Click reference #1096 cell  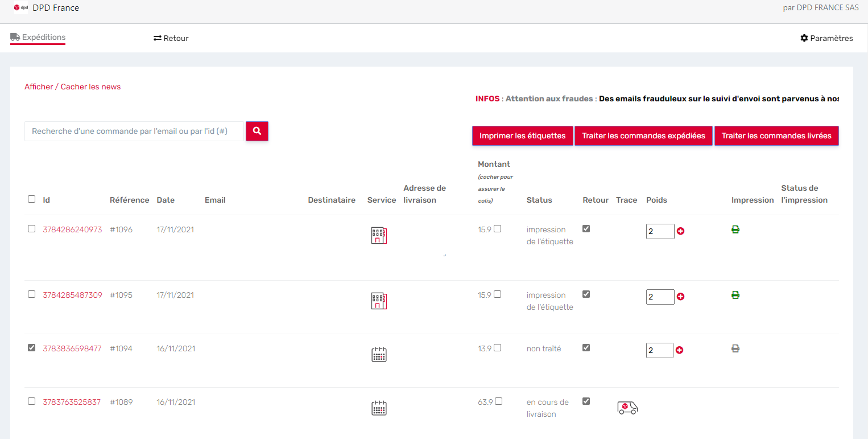121,230
